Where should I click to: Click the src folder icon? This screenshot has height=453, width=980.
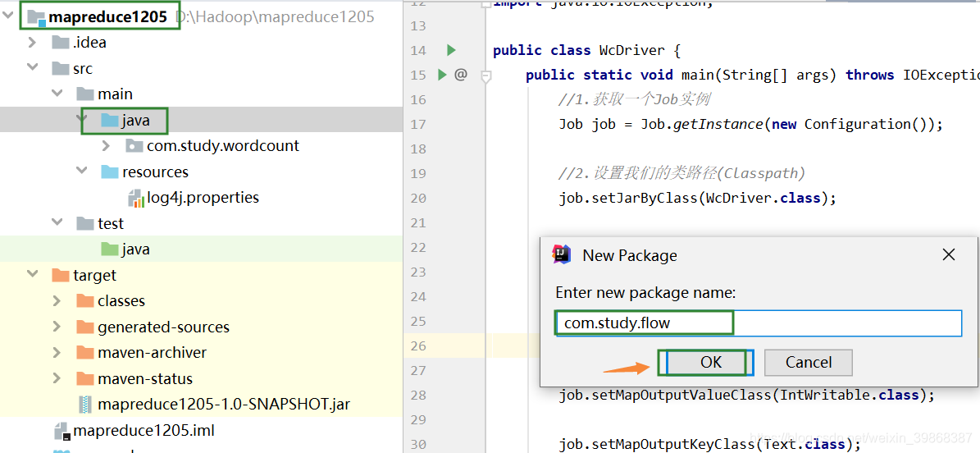(x=61, y=67)
